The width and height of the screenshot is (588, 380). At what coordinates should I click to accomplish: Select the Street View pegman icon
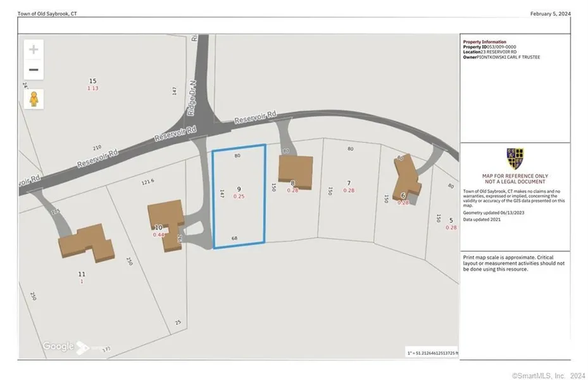tap(34, 98)
